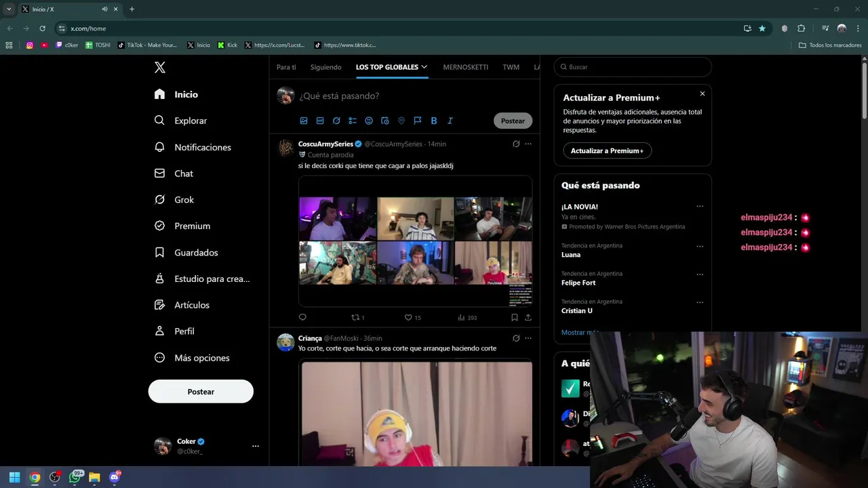868x488 pixels.
Task: Open Más opciones in the sidebar
Action: click(192, 358)
